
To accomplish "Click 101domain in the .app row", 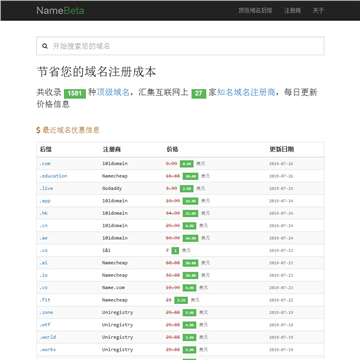I will pos(115,201).
